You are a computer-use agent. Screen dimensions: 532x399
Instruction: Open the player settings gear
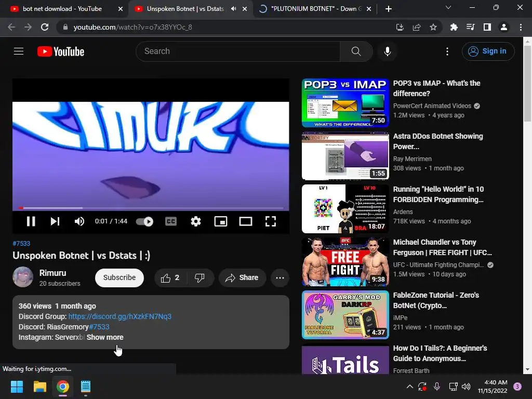(196, 221)
